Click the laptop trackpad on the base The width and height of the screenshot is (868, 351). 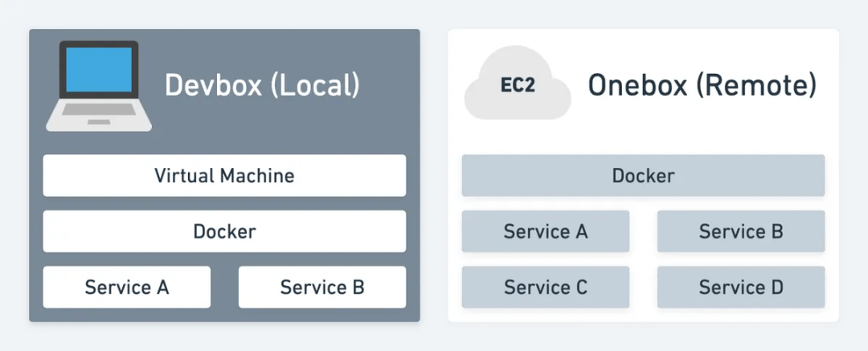click(99, 121)
